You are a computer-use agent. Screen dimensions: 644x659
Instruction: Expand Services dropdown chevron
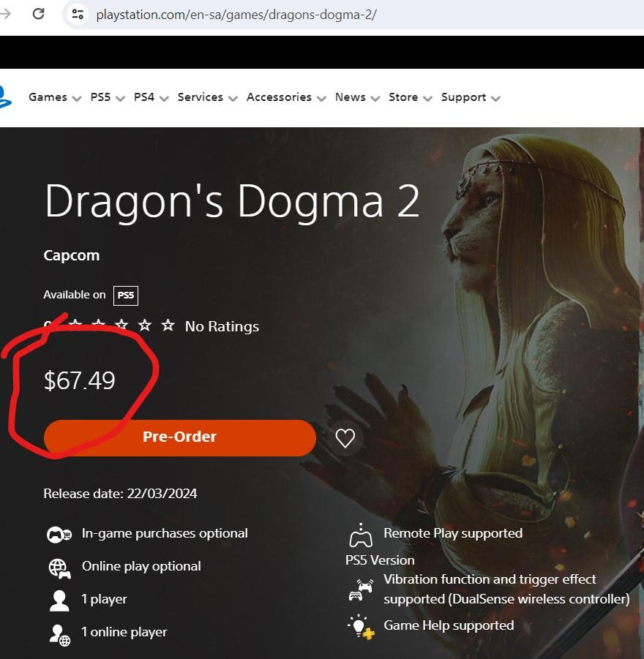coord(233,99)
